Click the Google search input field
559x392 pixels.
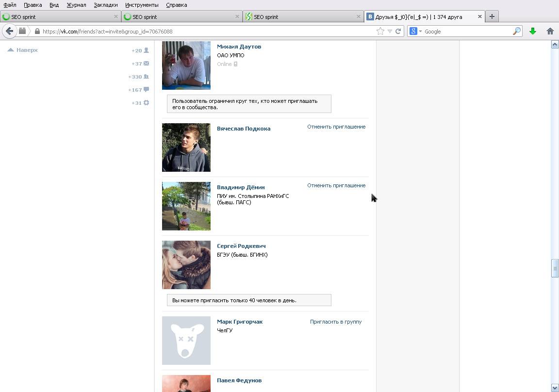[467, 32]
